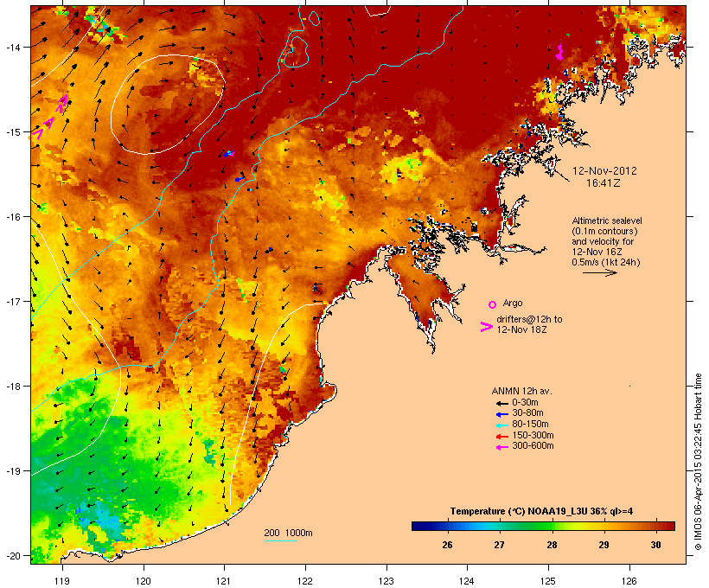Click the latitude label -15
Screen dimensions: 709x588
coord(12,132)
